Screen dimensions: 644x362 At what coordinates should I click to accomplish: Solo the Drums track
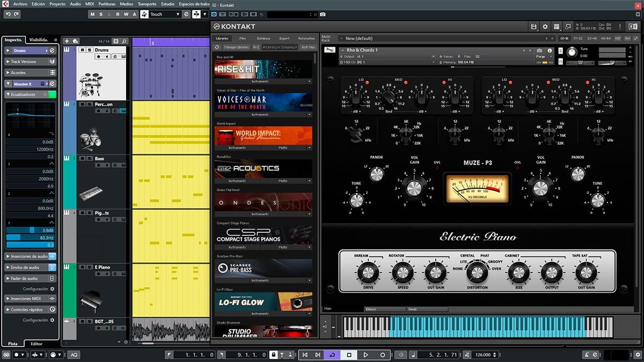(89, 50)
